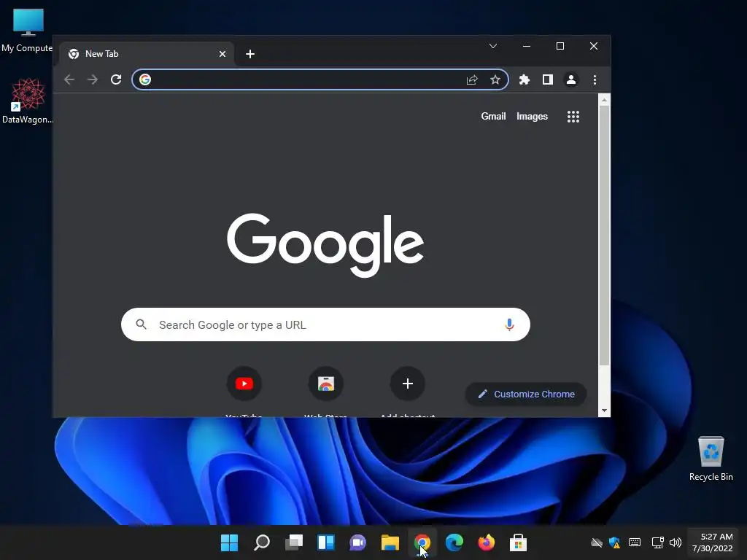Select the DataWagon desktop shortcut
Image resolution: width=747 pixels, height=560 pixels.
point(28,101)
